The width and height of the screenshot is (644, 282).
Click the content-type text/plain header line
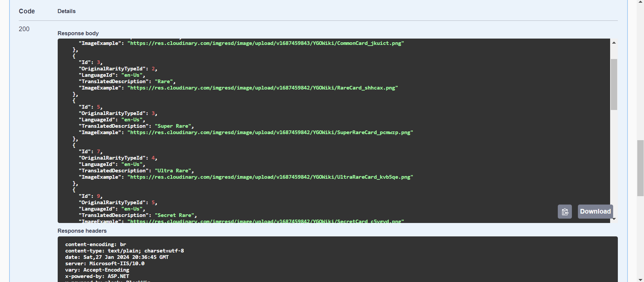124,251
